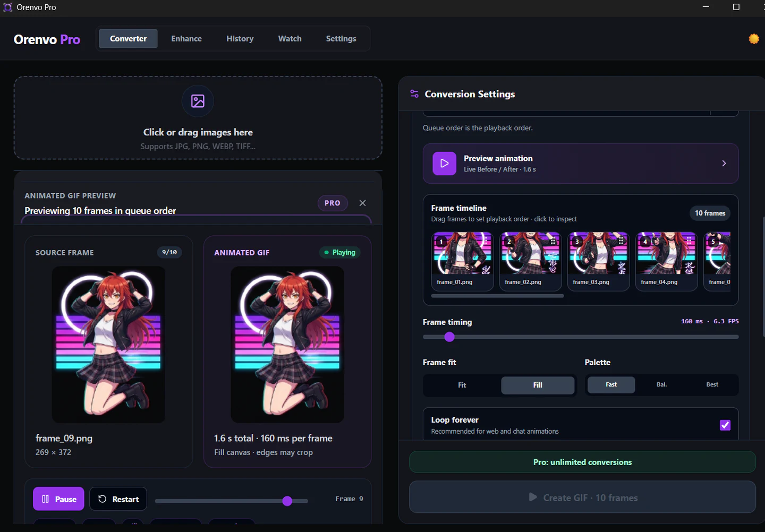Click the Animated GIF preview image
This screenshot has height=532, width=765.
click(x=287, y=345)
